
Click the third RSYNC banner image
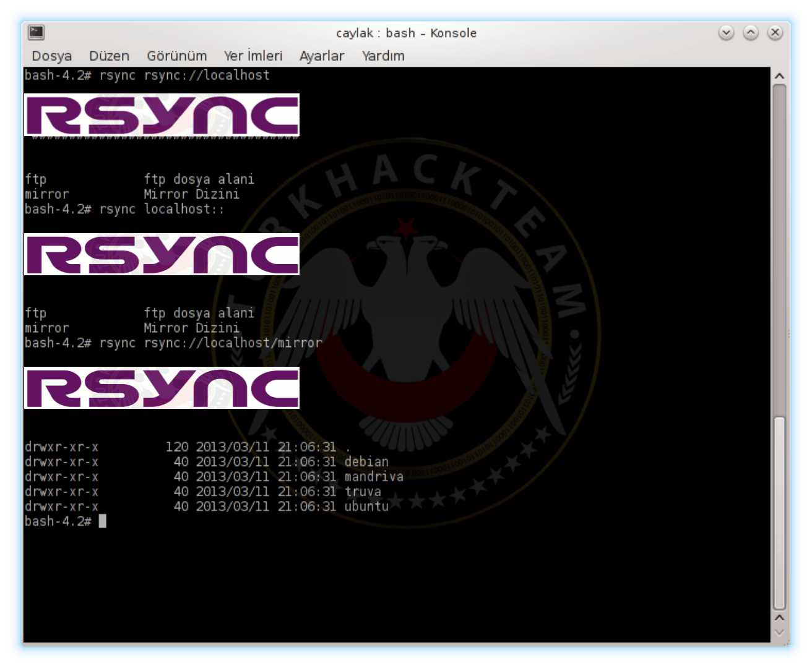[162, 388]
